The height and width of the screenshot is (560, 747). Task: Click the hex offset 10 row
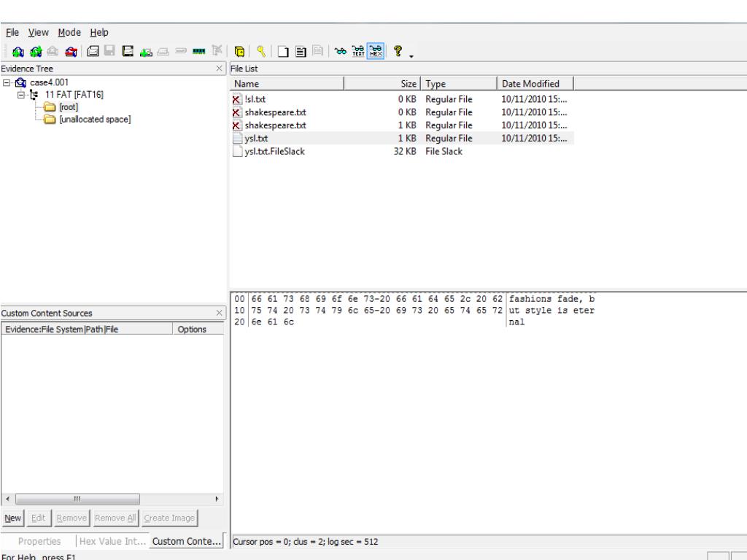pyautogui.click(x=414, y=311)
